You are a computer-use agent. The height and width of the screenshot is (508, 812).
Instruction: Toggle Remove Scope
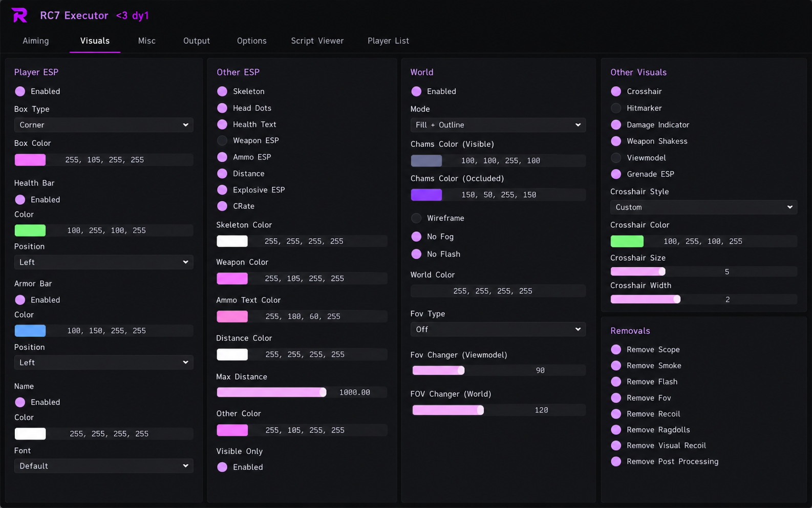tap(616, 349)
